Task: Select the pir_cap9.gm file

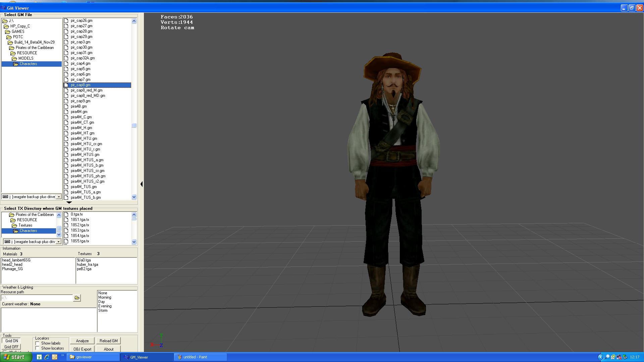Action: click(80, 101)
